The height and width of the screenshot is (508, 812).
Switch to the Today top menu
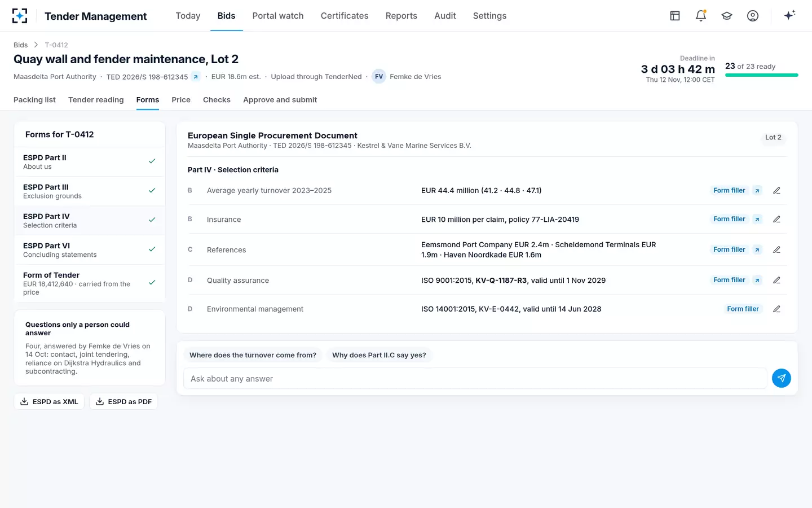188,16
